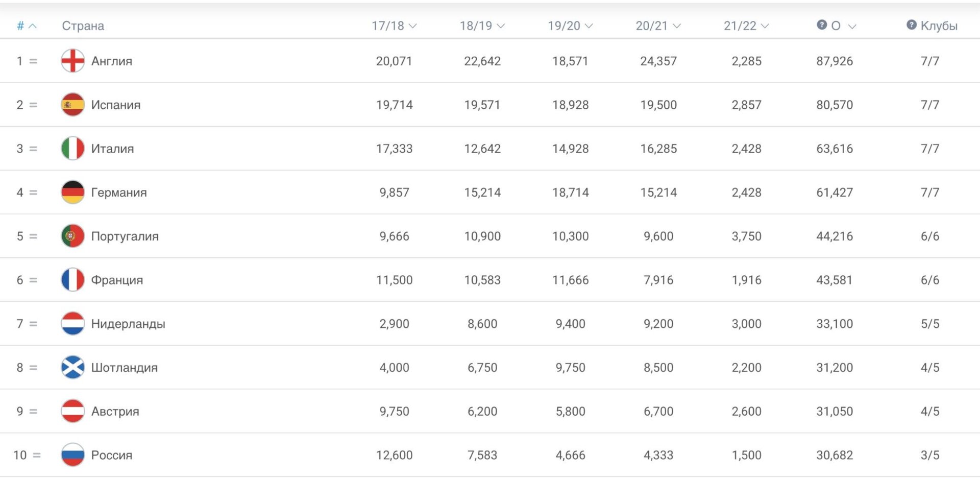
Task: Click the help icon beside О column
Action: click(x=821, y=25)
